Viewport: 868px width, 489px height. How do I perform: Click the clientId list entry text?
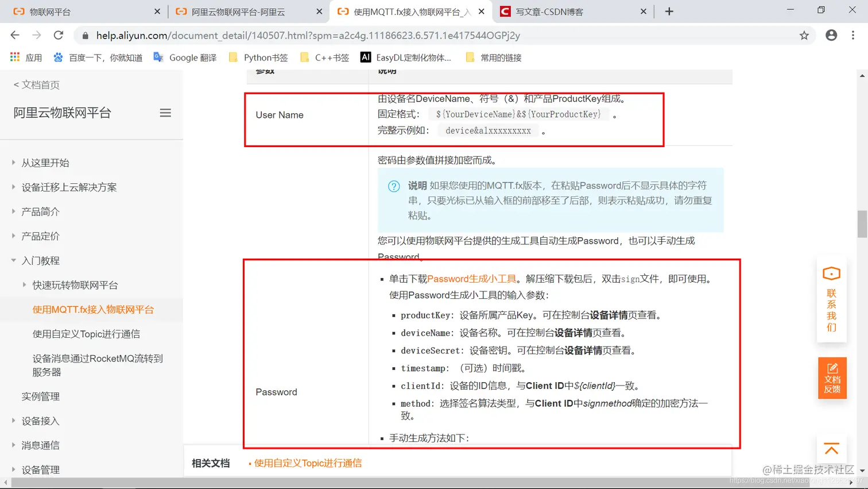click(521, 386)
